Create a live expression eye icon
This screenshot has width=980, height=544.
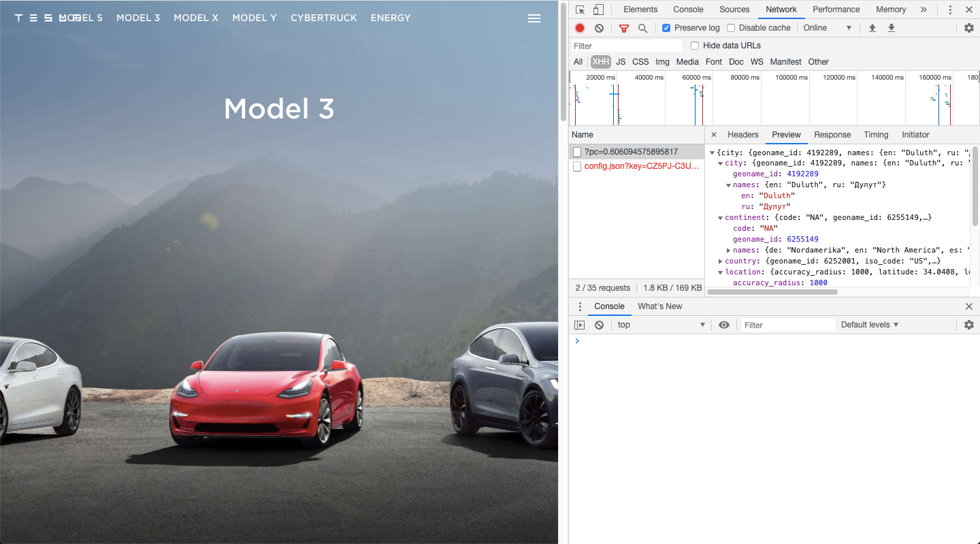(x=724, y=325)
